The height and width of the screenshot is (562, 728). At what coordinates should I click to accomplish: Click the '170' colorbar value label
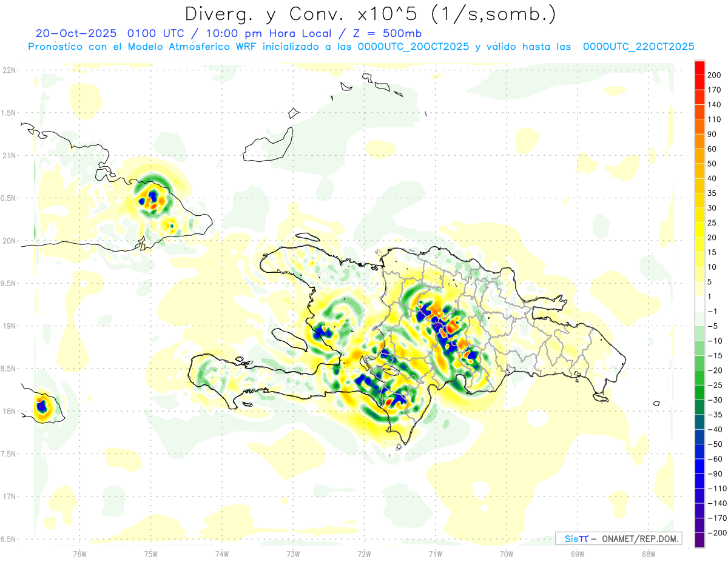pyautogui.click(x=713, y=90)
